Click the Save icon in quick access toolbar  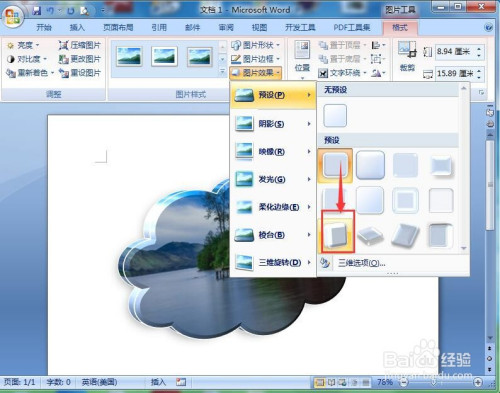click(x=36, y=10)
